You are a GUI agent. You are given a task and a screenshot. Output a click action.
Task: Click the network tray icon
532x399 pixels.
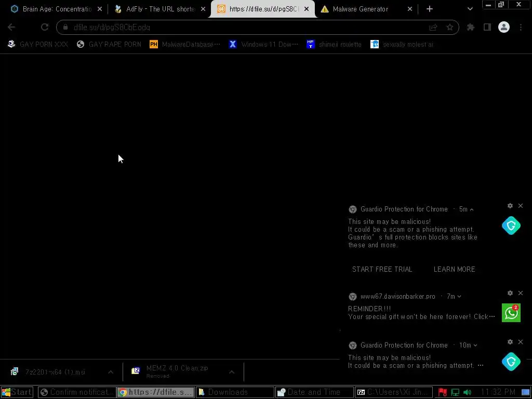[x=455, y=393]
